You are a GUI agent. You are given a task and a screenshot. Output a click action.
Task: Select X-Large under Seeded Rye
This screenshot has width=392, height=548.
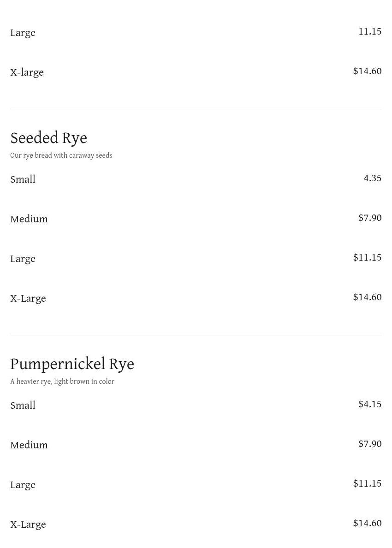coord(28,298)
